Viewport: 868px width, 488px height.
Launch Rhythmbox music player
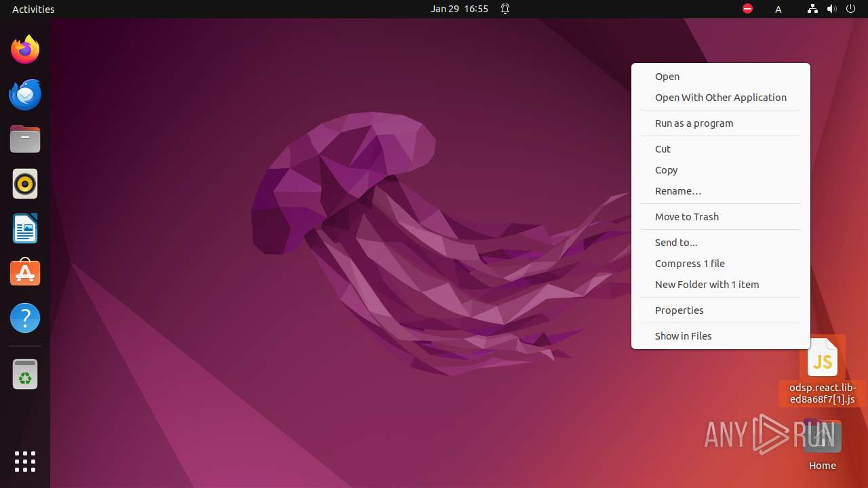click(25, 184)
